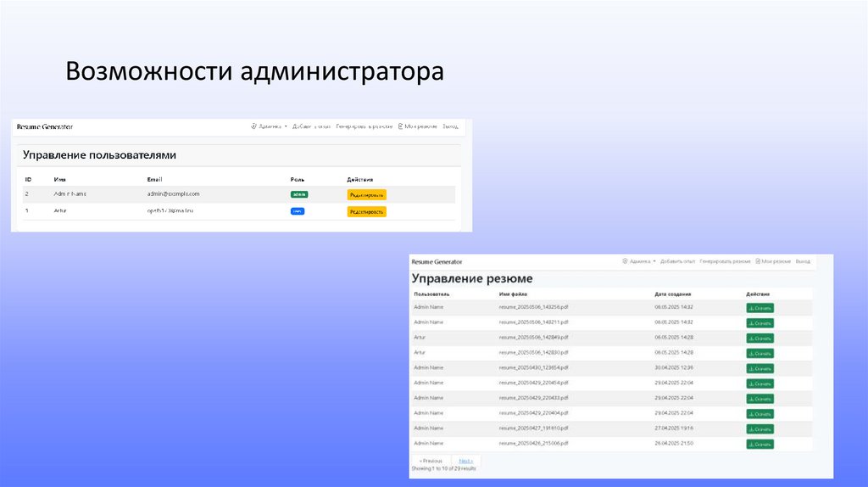Download resume_20250430_123654.pdf
868x487 pixels.
coord(760,368)
